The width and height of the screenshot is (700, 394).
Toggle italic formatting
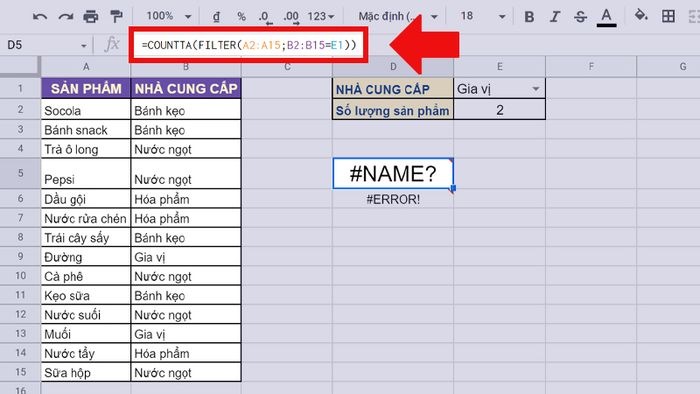click(x=554, y=17)
